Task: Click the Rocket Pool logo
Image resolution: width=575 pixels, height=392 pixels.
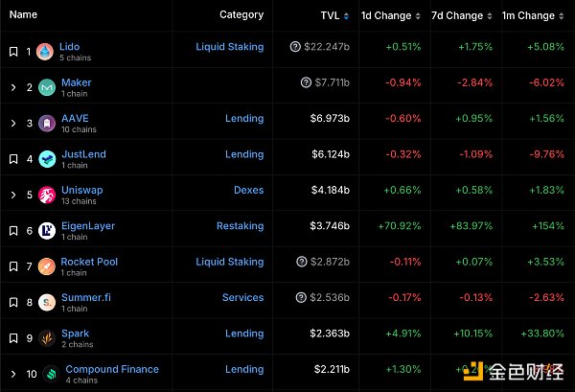Action: coord(45,266)
